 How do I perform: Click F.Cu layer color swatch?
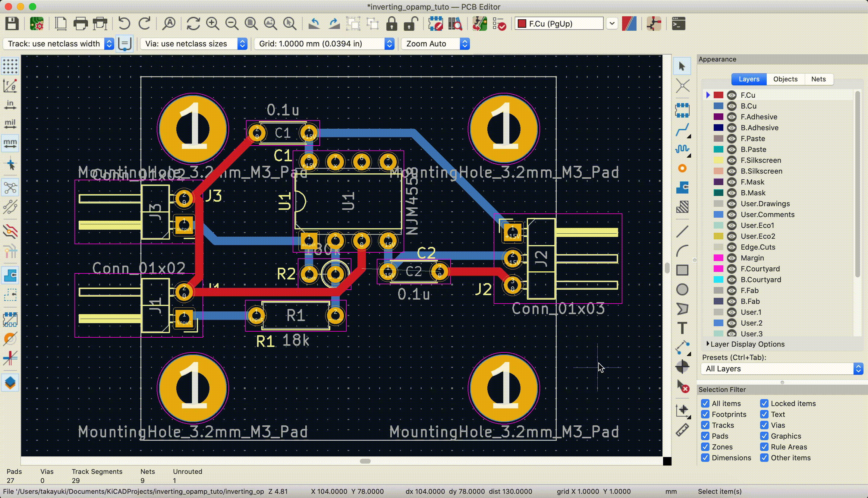[x=719, y=95]
